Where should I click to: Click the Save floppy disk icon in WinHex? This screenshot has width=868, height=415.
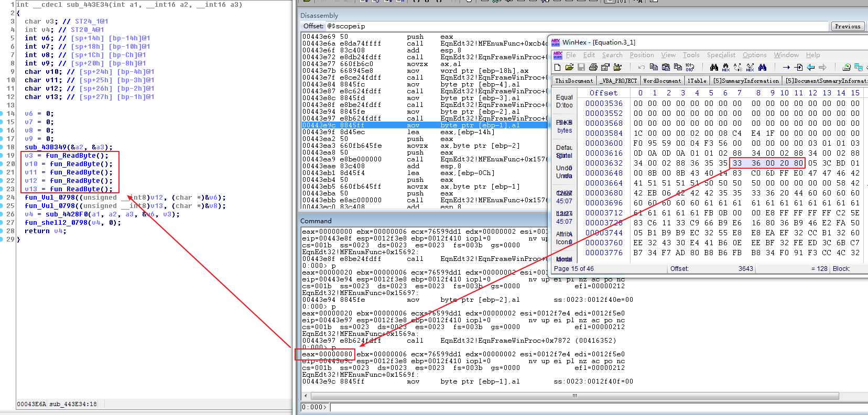[581, 67]
